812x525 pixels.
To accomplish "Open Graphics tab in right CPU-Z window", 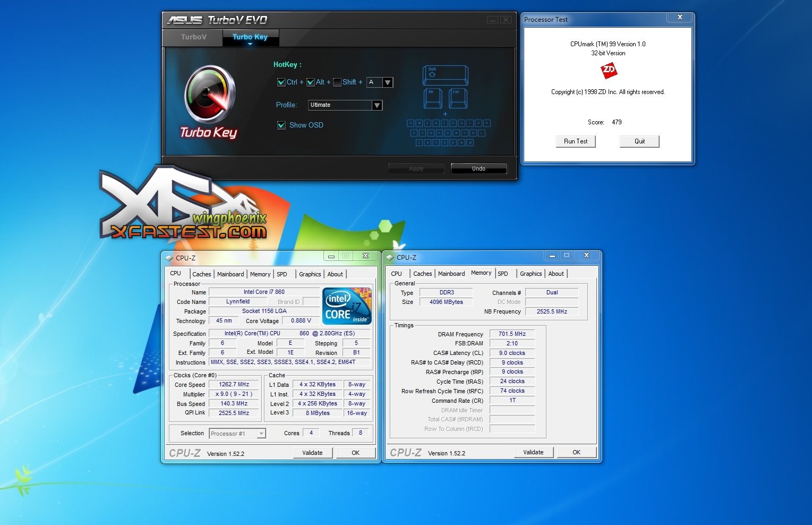I will tap(531, 274).
